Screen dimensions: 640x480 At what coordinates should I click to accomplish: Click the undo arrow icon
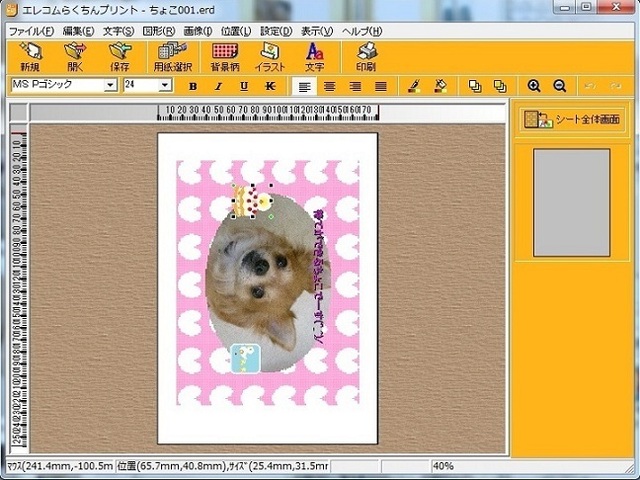[590, 86]
